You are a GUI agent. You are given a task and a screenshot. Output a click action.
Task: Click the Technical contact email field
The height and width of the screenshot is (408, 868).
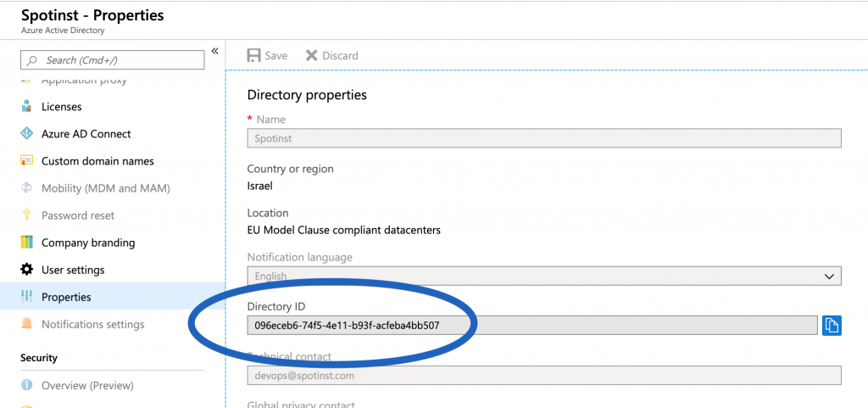[x=543, y=376]
